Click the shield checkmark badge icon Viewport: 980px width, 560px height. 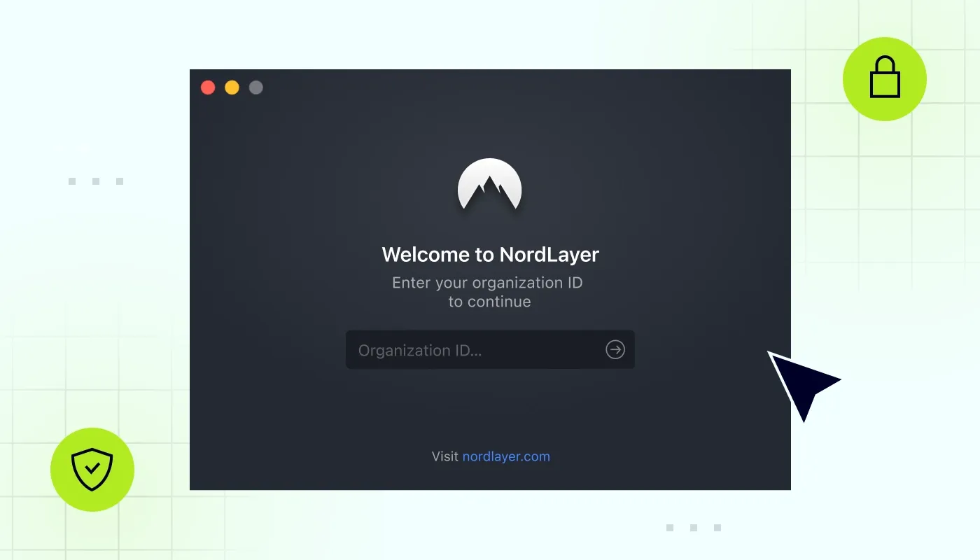92,470
